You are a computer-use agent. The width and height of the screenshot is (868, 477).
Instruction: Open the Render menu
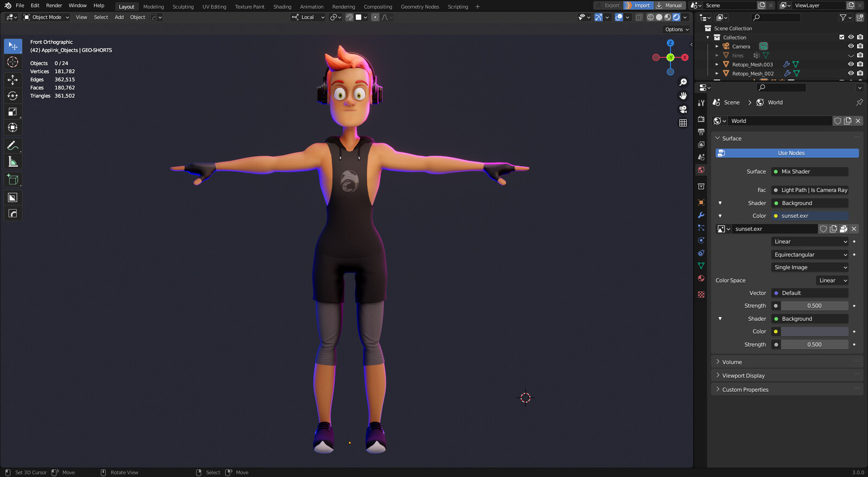point(54,5)
